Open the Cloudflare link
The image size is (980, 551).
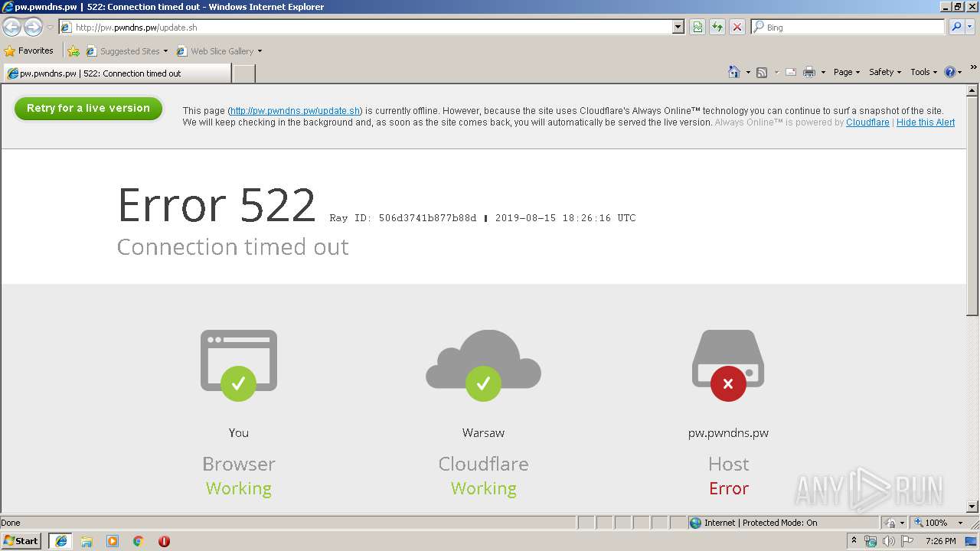point(867,122)
